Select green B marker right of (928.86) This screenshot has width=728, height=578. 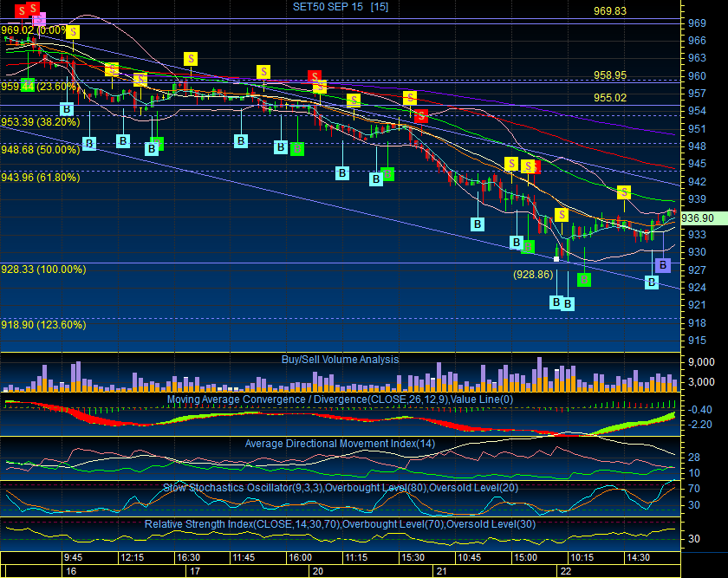[x=584, y=280]
